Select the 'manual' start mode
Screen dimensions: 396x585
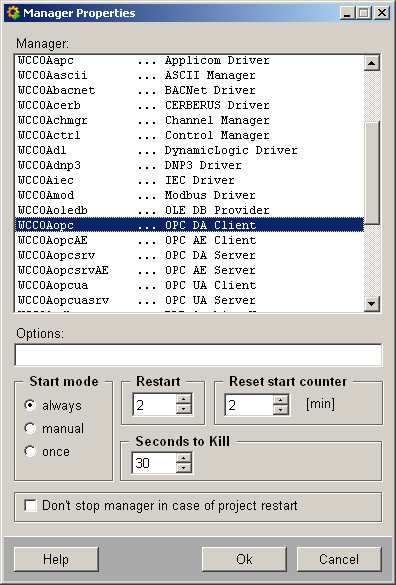(30, 428)
